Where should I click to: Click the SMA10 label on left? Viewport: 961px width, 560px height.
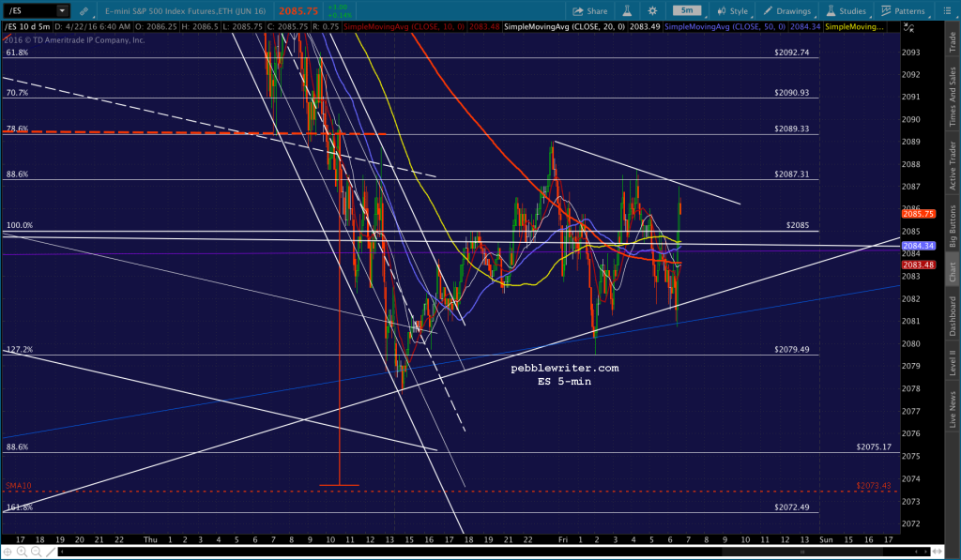(19, 486)
